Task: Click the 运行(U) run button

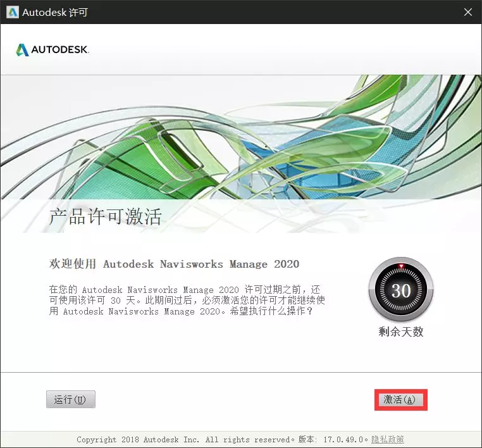Action: 71,399
